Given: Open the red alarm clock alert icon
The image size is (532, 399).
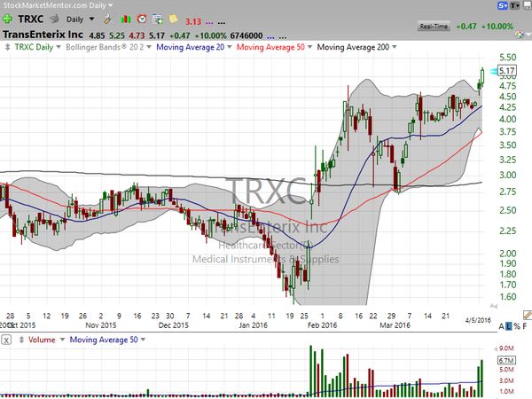Looking at the screenshot, I should [142, 19].
